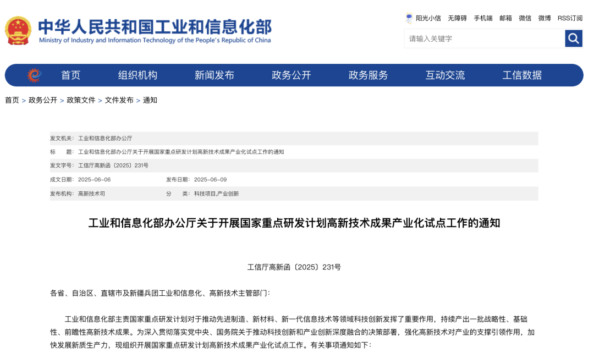This screenshot has height=364, width=594.
Task: Open the 邮箱 link
Action: pyautogui.click(x=505, y=18)
